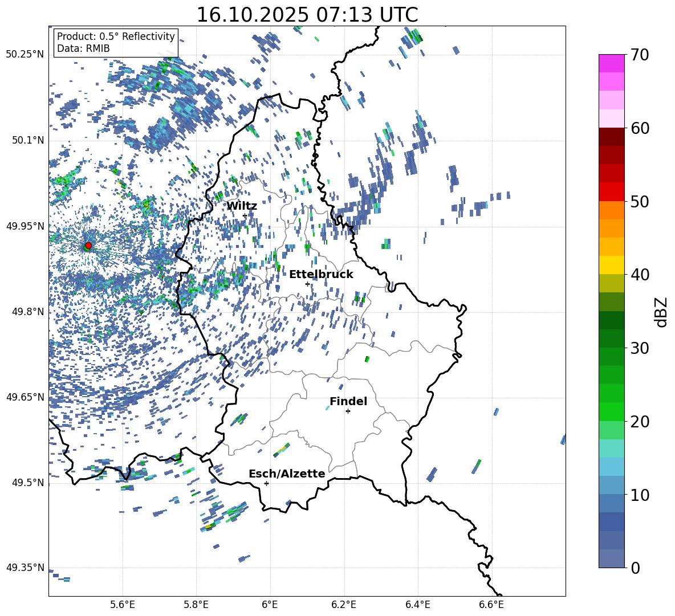Viewport: 675px width, 616px height.
Task: Click the Wiltz city label
Action: [242, 206]
